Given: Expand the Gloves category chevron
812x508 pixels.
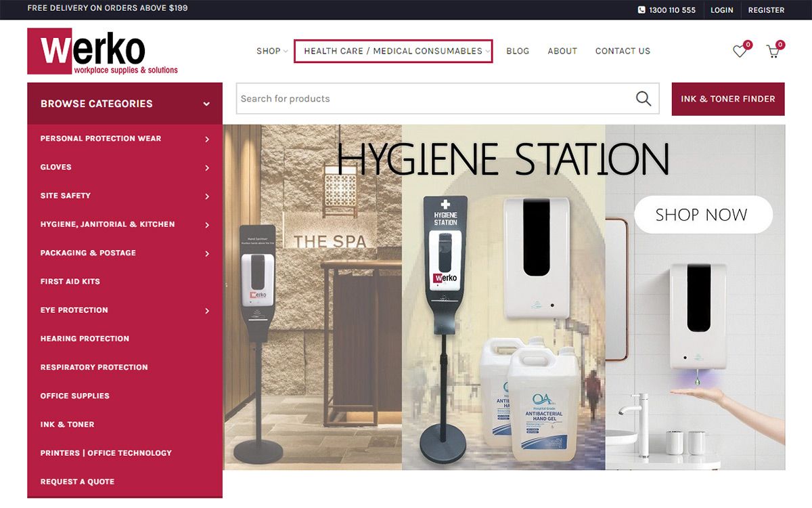Looking at the screenshot, I should (x=207, y=167).
